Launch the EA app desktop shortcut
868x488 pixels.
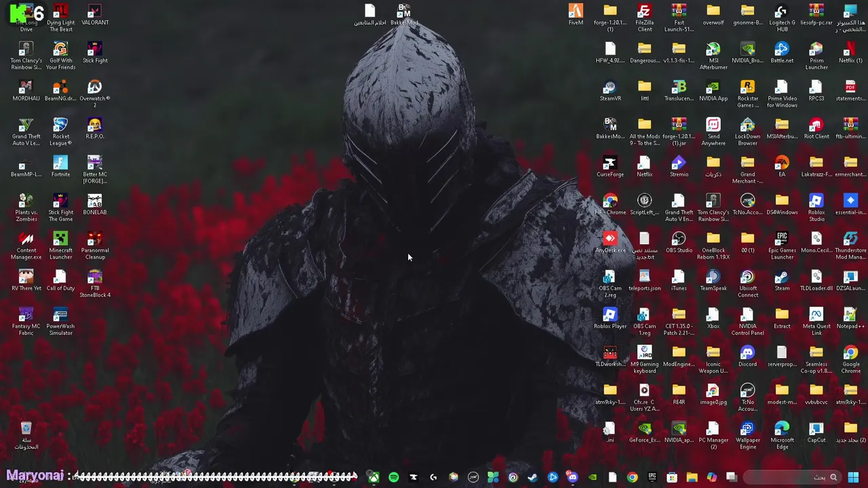782,167
